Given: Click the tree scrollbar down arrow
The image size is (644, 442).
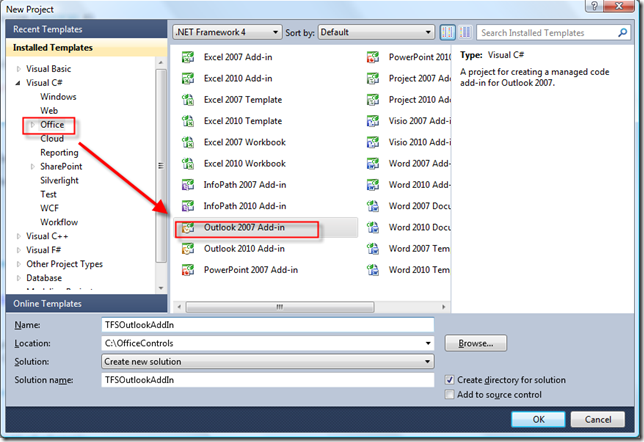Looking at the screenshot, I should 161,288.
